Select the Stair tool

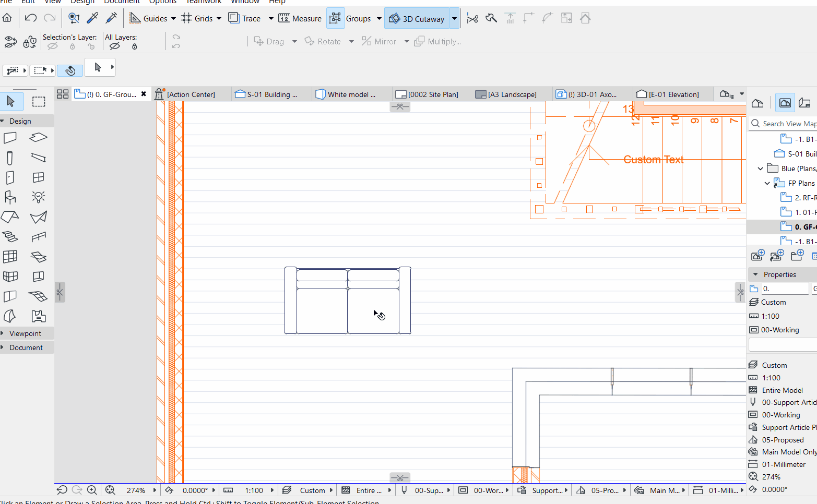click(10, 237)
